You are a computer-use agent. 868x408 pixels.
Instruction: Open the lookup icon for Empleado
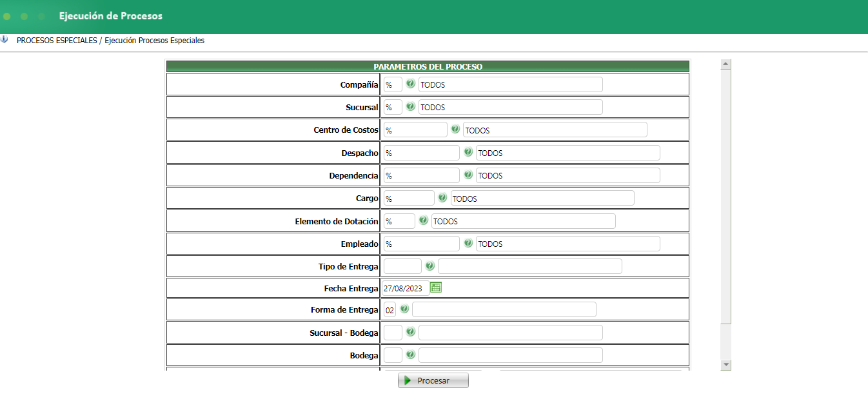tap(468, 243)
